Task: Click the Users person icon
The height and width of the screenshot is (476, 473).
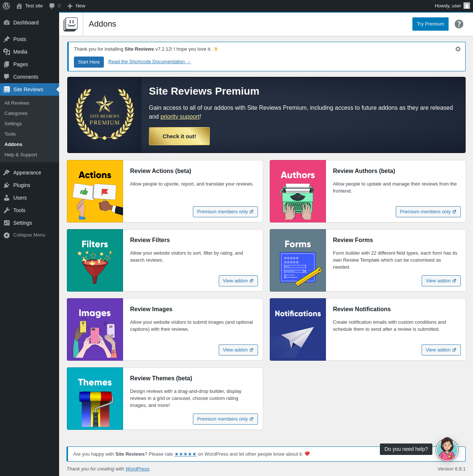Action: 7,198
